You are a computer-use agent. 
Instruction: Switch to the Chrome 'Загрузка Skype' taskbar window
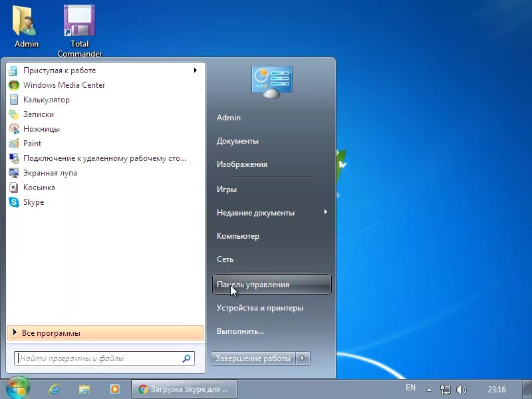tap(184, 389)
